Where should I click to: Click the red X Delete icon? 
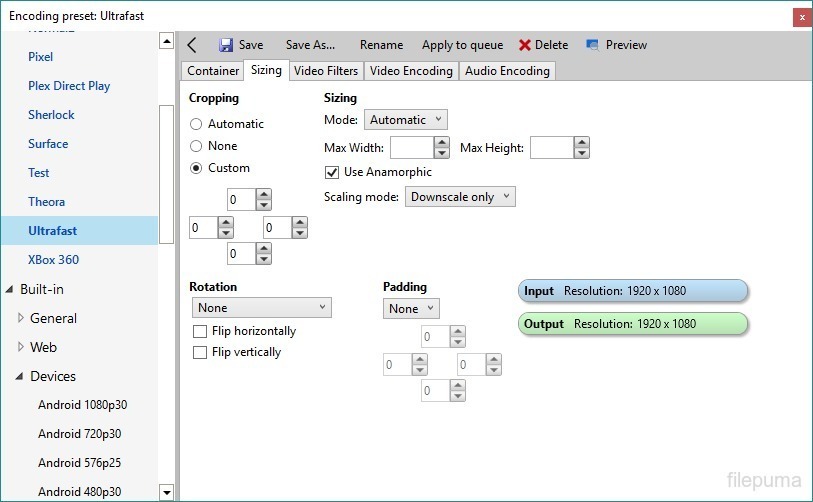click(524, 45)
